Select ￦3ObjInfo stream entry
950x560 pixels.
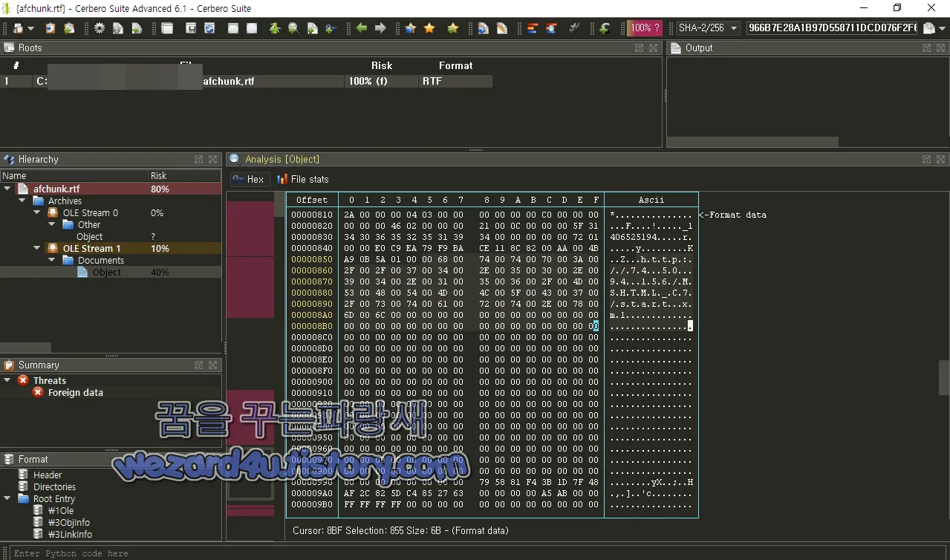69,522
